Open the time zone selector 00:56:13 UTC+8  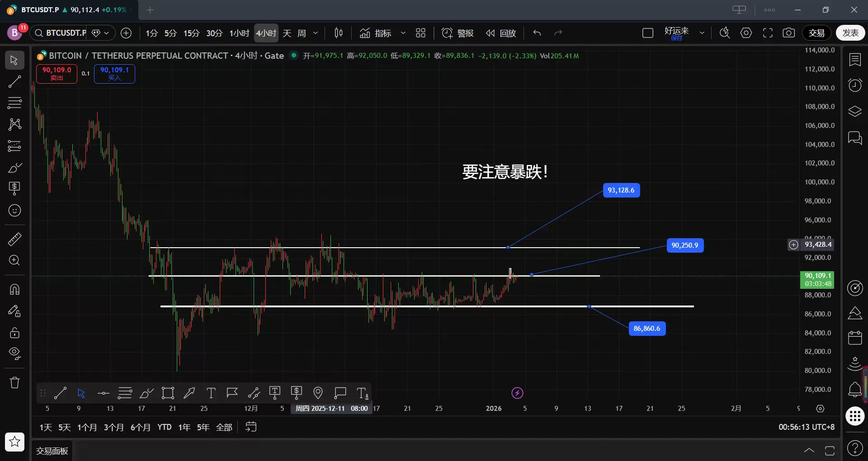(807, 427)
